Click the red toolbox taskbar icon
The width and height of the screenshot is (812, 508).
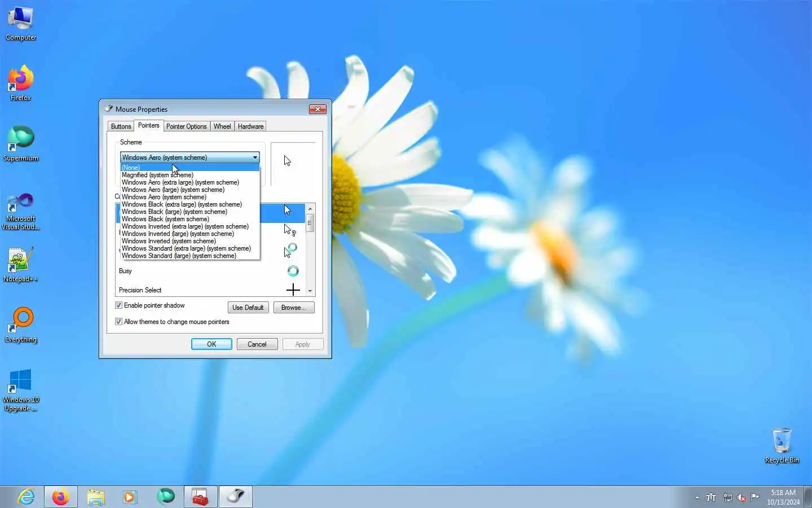click(x=200, y=497)
